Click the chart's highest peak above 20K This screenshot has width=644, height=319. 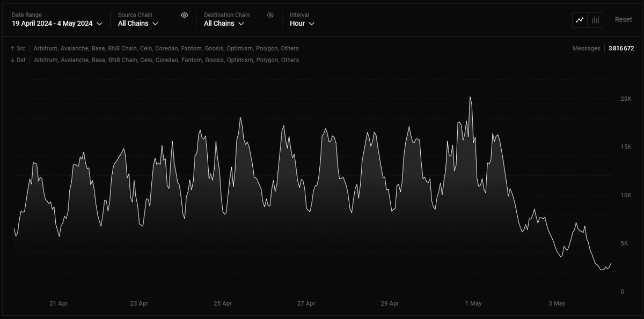pyautogui.click(x=470, y=98)
